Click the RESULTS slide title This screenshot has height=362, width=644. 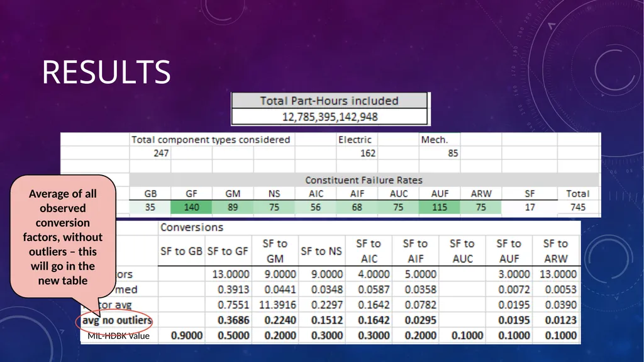tap(106, 72)
